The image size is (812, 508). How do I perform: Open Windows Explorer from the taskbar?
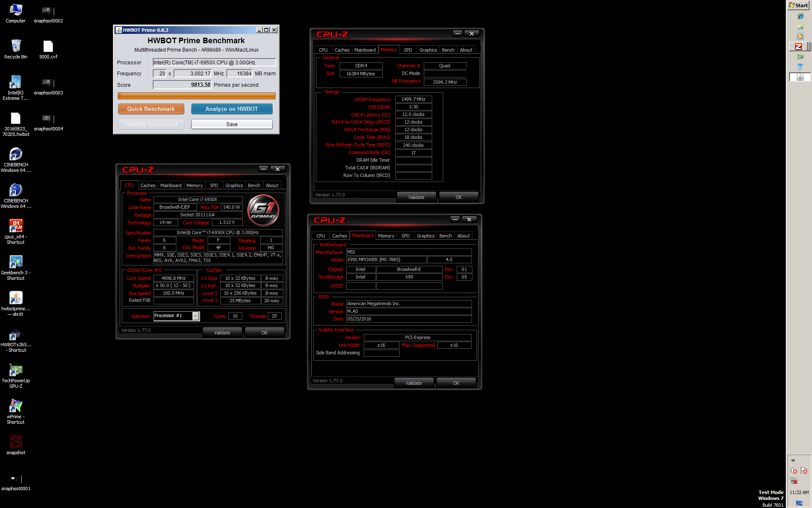click(800, 26)
